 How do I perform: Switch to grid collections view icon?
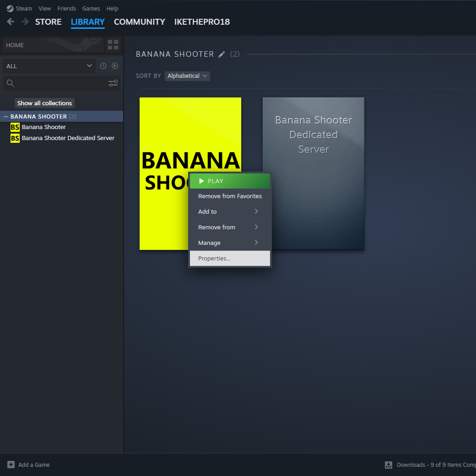113,45
